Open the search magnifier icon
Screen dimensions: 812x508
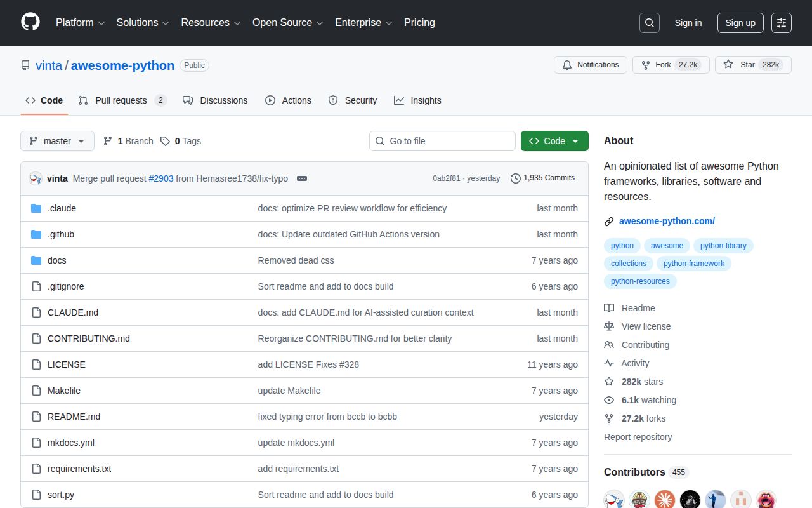[649, 22]
